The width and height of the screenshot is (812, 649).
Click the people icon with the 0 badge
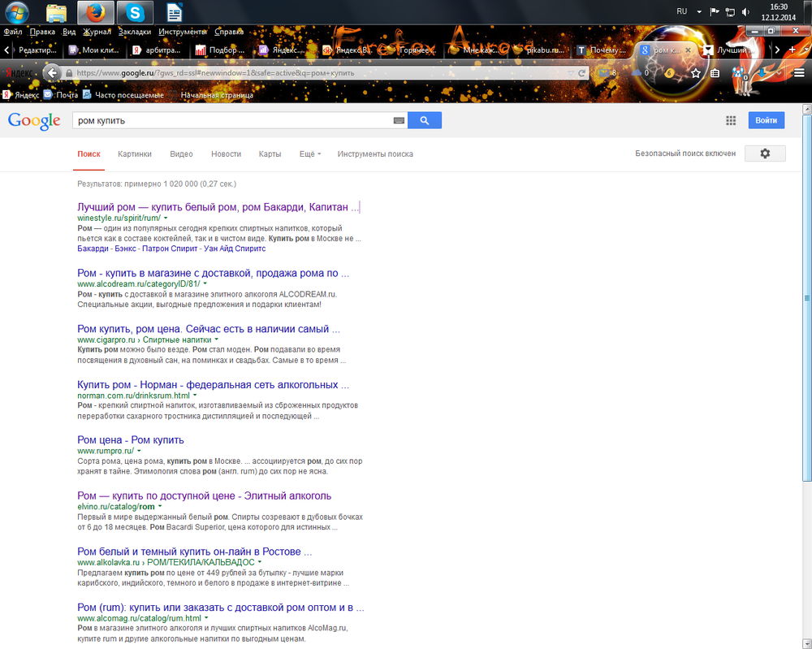(x=740, y=74)
